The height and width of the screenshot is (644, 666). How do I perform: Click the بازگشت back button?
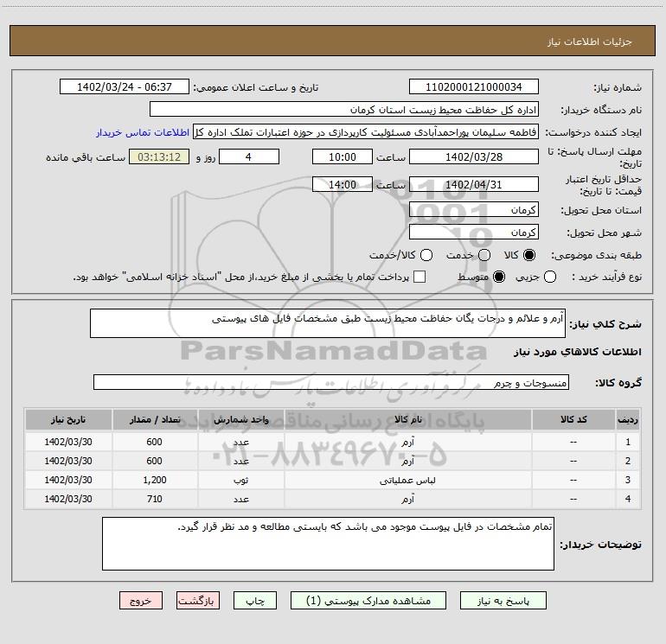point(198,601)
